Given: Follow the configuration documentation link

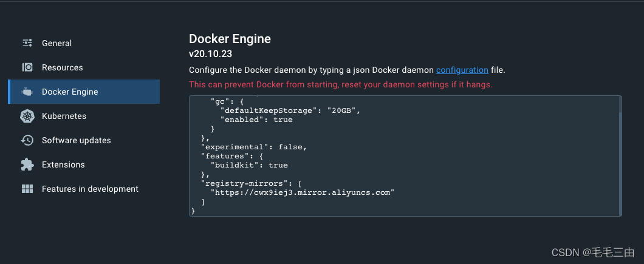Looking at the screenshot, I should click(x=462, y=70).
